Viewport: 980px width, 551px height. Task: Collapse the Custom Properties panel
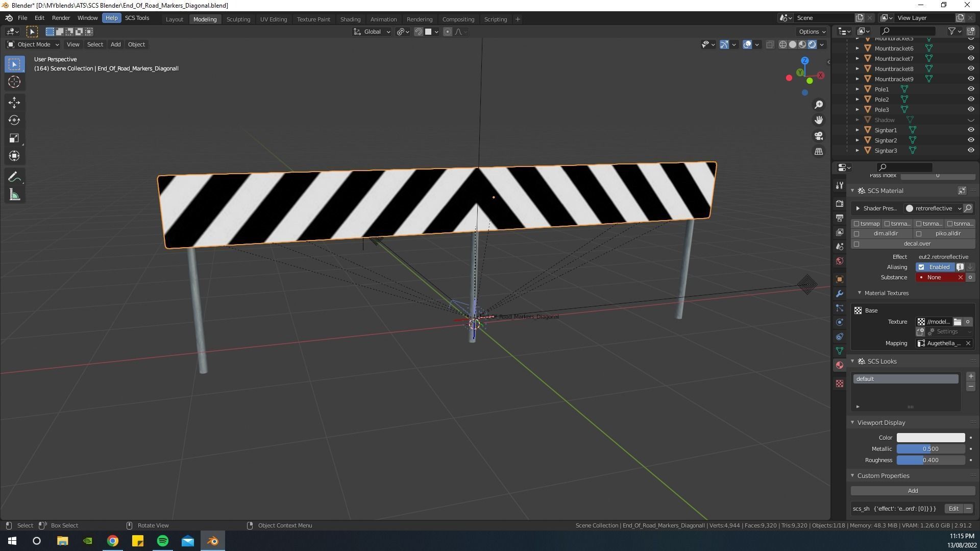pyautogui.click(x=852, y=475)
